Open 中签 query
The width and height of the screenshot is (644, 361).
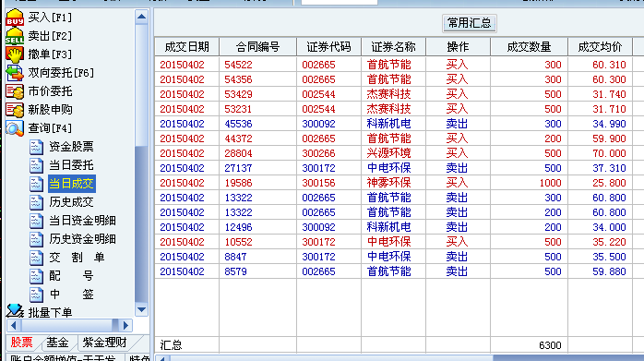coord(71,295)
